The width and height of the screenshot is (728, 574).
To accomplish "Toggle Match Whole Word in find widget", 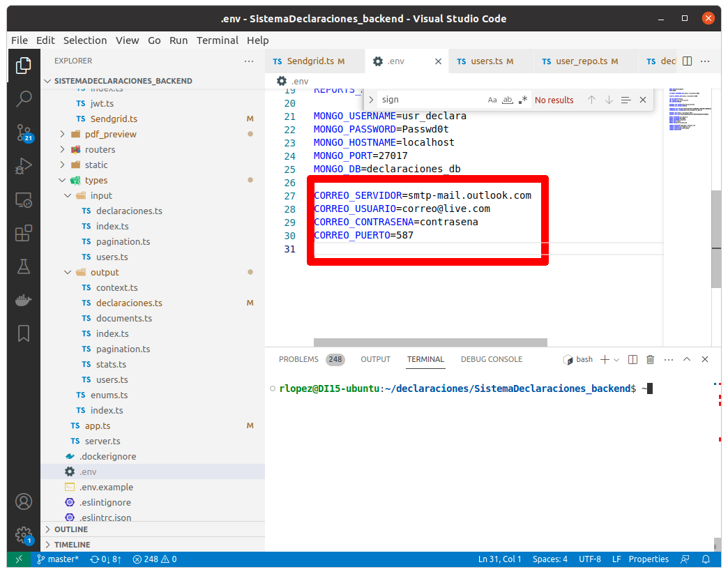I will (x=508, y=100).
